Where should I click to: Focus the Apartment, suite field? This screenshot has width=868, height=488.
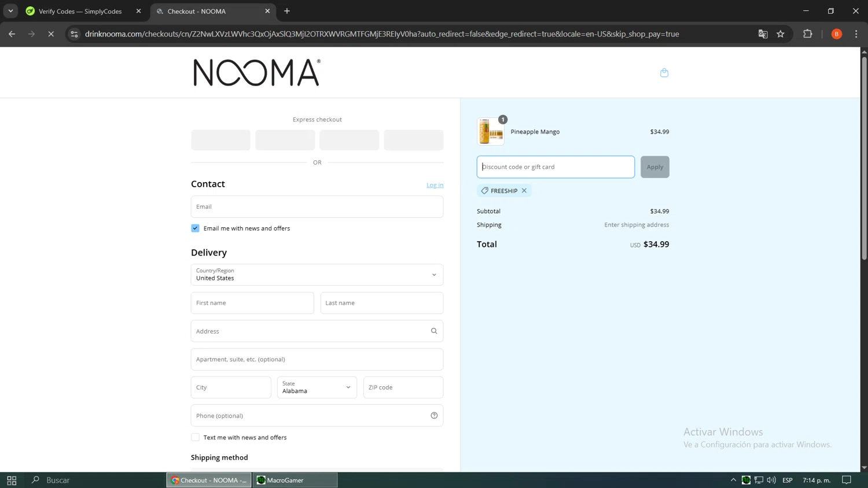(317, 359)
